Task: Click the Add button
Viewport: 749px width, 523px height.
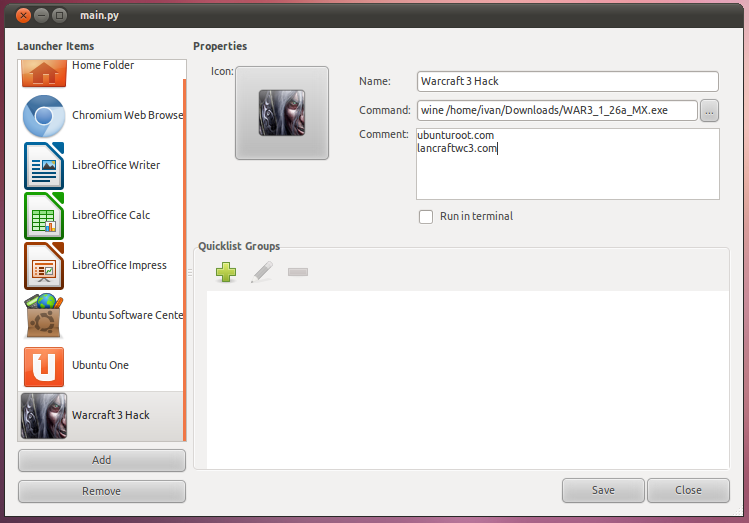Action: click(102, 460)
